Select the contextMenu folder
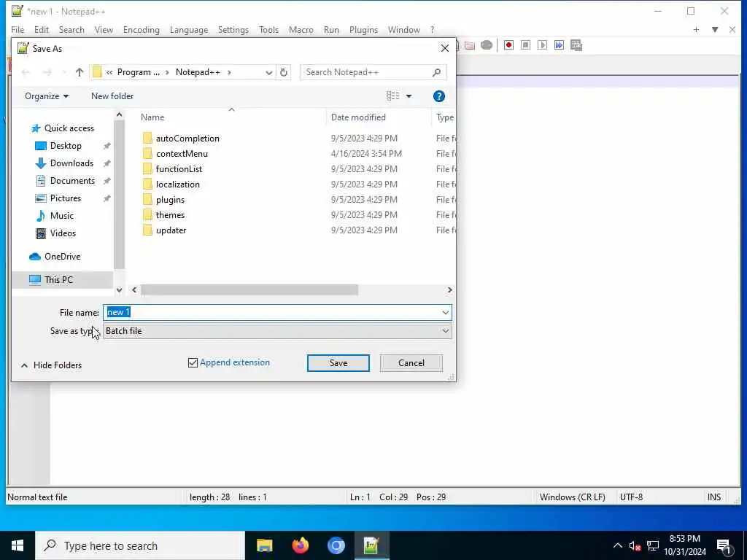Image resolution: width=747 pixels, height=560 pixels. pos(182,154)
